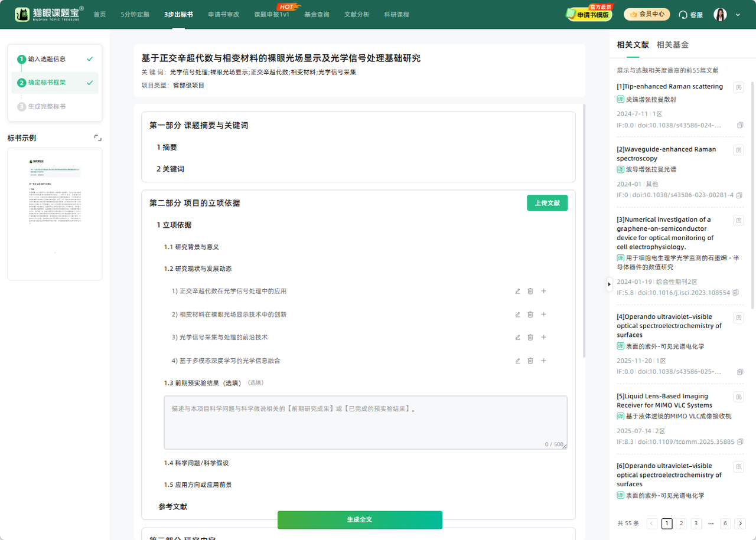Expand the 标书示例 preview fullscreen icon
The image size is (756, 540).
97,138
